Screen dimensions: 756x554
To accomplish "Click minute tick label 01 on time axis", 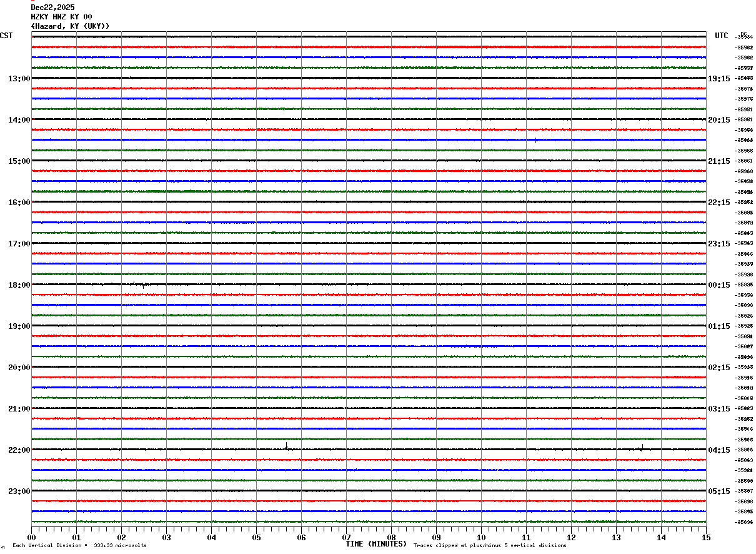I will (76, 537).
